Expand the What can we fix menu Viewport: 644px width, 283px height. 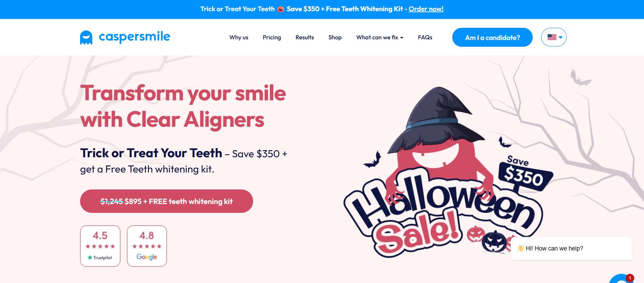click(x=380, y=37)
